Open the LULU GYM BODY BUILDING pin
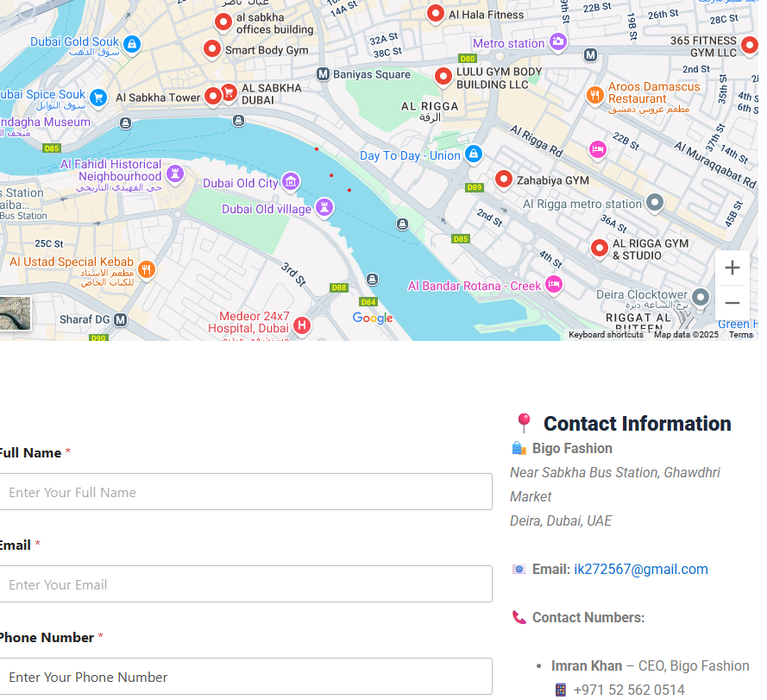767x700 pixels. coord(443,77)
